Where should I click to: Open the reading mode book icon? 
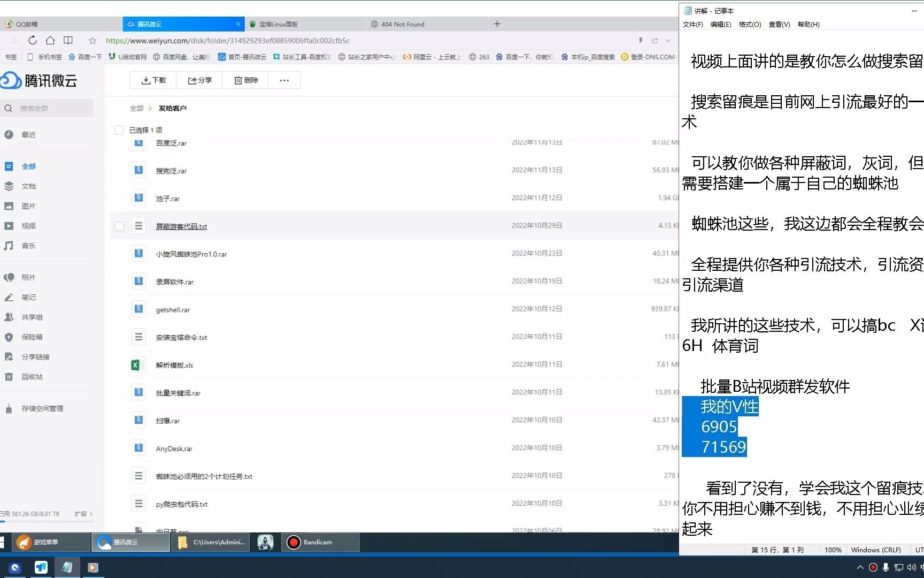coord(68,40)
